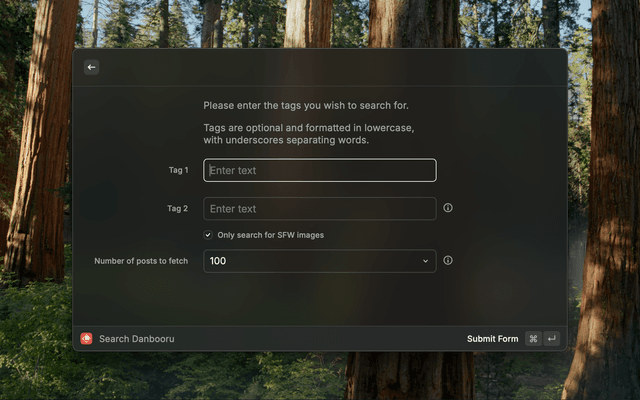Screen dimensions: 640x400
Task: Focus the Tag 1 text field
Action: click(x=319, y=170)
